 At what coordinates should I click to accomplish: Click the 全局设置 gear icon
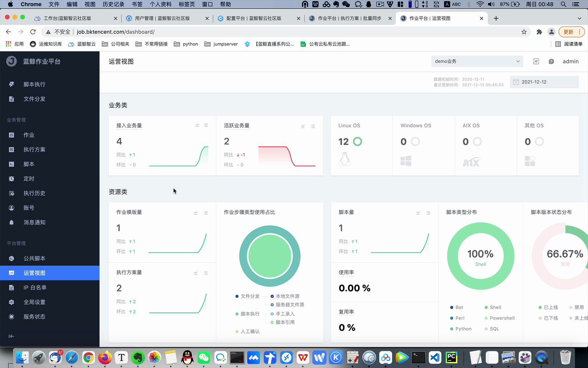(x=11, y=302)
